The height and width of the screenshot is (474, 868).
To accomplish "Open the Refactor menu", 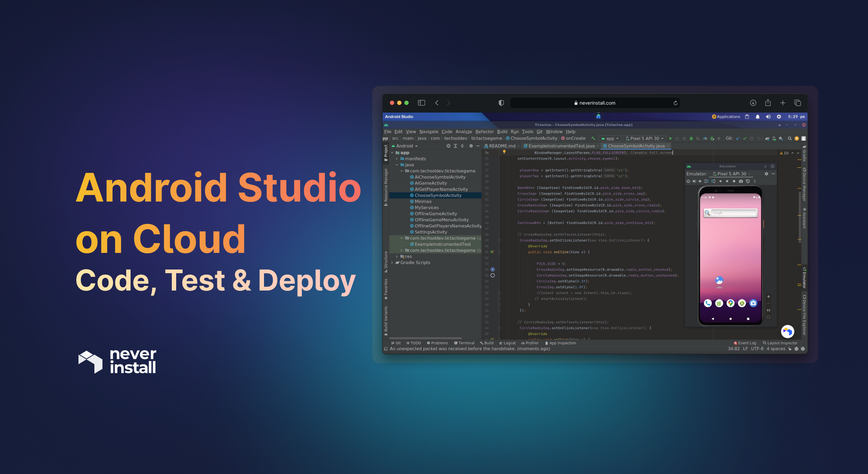I will point(485,132).
